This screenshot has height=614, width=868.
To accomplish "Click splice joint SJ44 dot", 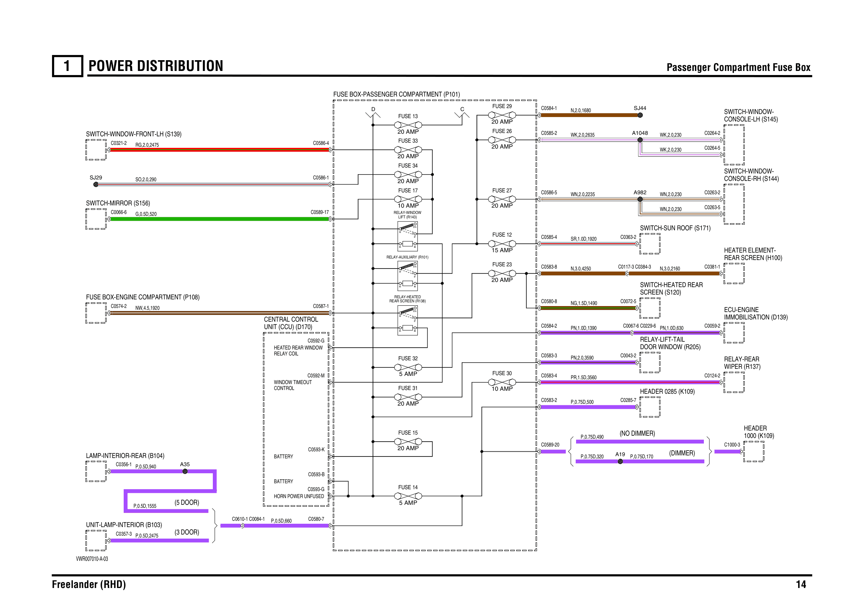I will click(x=640, y=115).
